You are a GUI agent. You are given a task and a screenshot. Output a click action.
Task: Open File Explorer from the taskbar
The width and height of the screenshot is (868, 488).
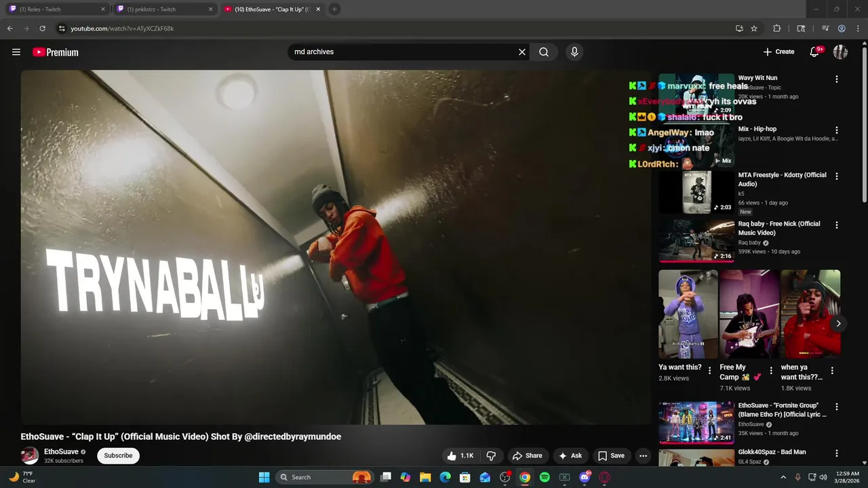tap(425, 477)
